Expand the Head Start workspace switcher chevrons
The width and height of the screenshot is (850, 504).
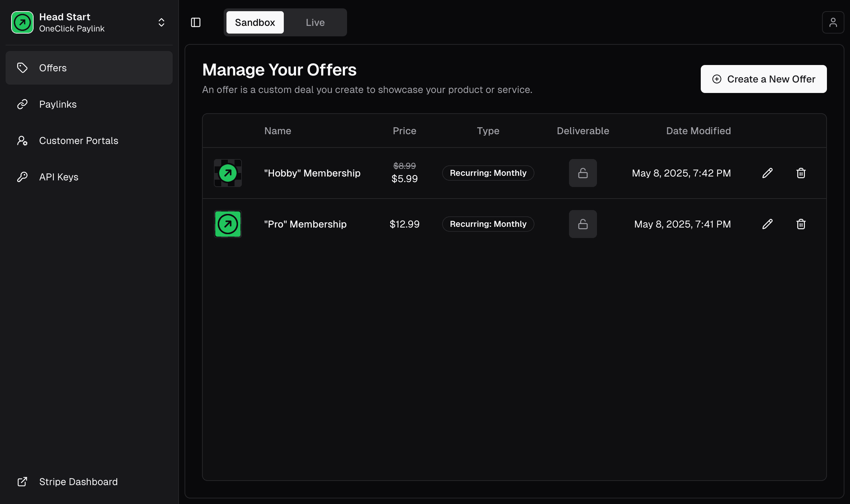(161, 22)
